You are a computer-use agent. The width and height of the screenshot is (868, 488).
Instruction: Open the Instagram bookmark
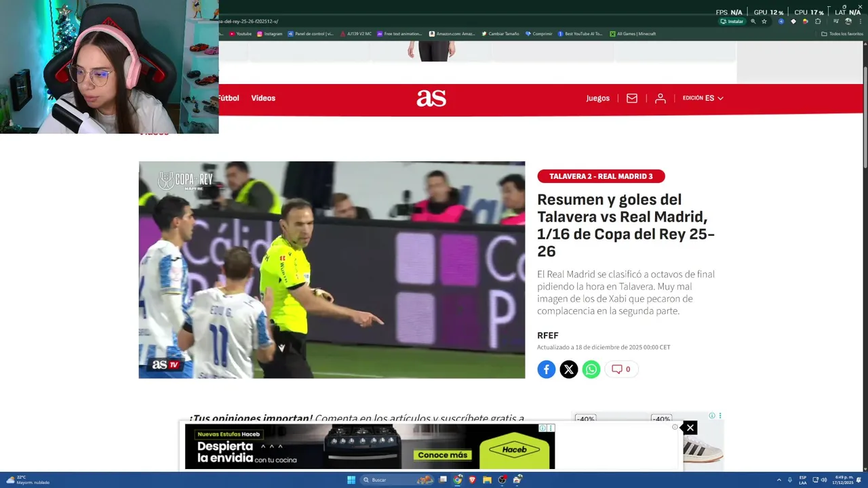tap(270, 34)
